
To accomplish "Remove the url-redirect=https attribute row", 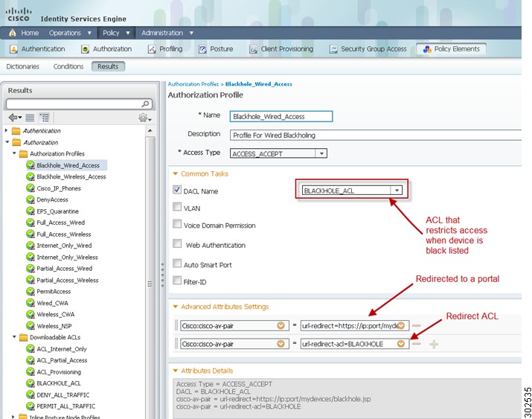I will click(417, 326).
